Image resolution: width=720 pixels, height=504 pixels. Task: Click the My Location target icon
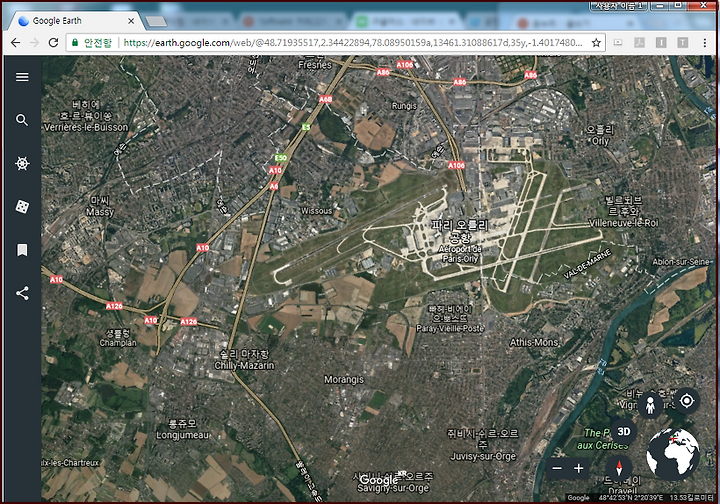(686, 401)
